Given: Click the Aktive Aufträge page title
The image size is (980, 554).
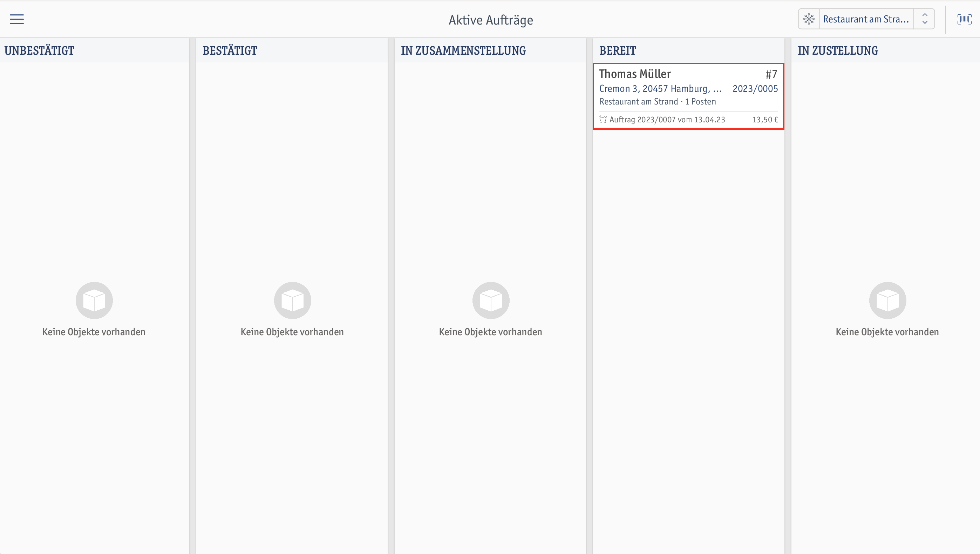Looking at the screenshot, I should pyautogui.click(x=491, y=20).
